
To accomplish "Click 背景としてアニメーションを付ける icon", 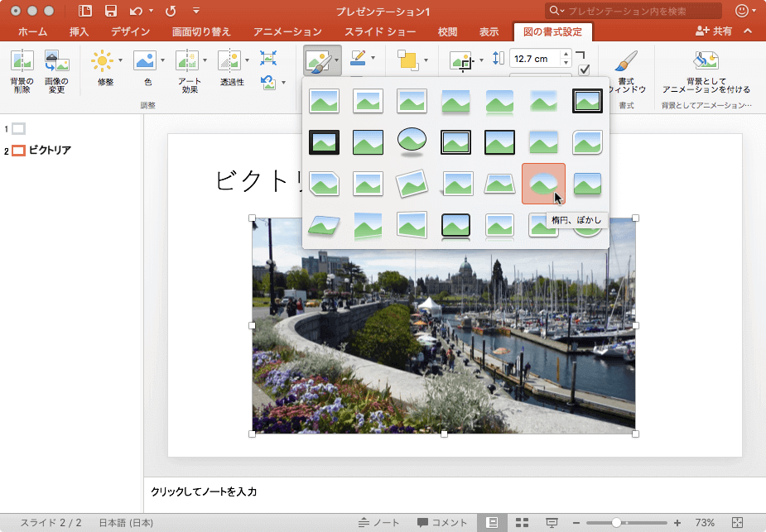I will pos(706,61).
